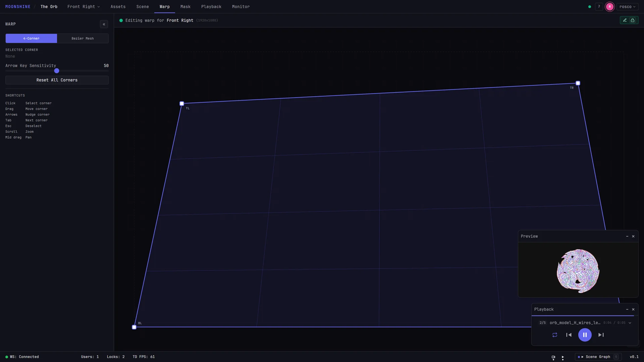Viewport: 644px width, 362px height.
Task: Skip to the next clip
Action: 601,335
